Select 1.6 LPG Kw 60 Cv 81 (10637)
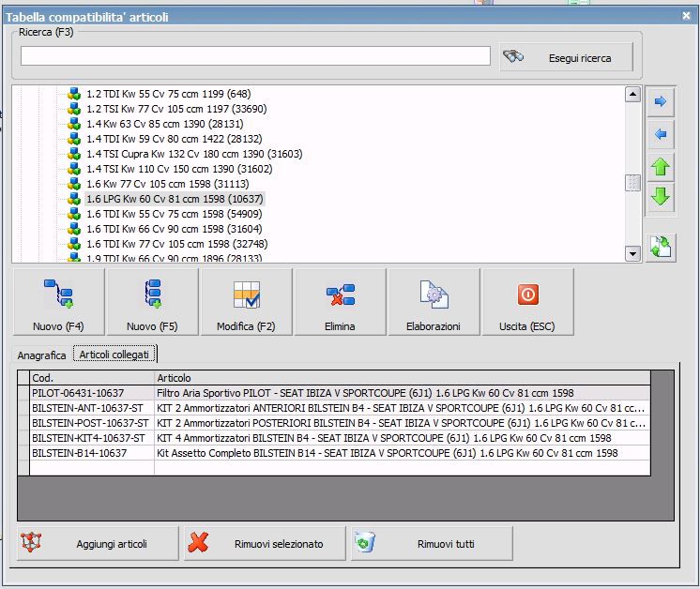This screenshot has height=589, width=700. pyautogui.click(x=175, y=199)
